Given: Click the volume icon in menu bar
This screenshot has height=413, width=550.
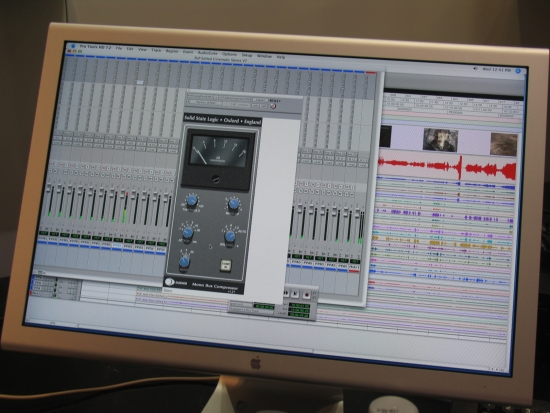Looking at the screenshot, I should [475, 69].
